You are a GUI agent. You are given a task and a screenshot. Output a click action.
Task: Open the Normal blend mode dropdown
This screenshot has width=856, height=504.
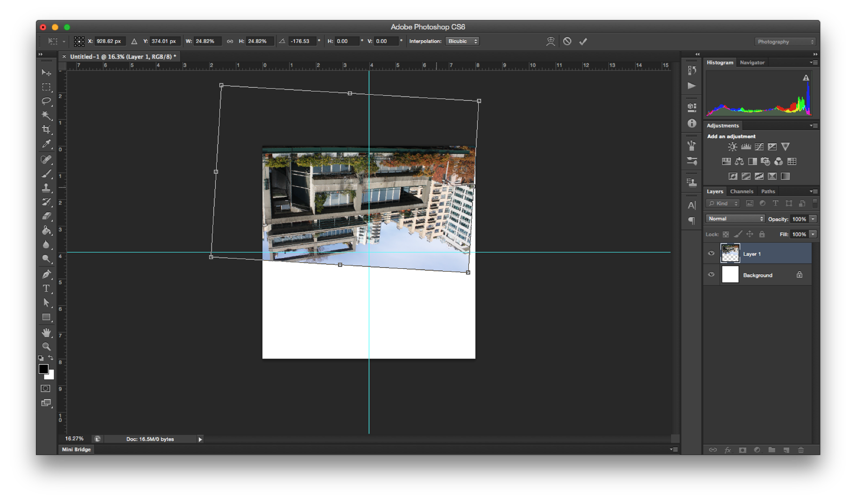point(735,219)
